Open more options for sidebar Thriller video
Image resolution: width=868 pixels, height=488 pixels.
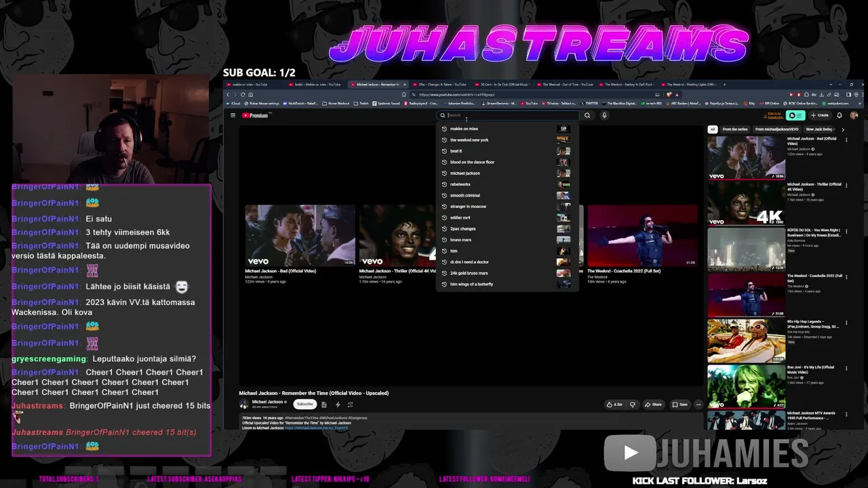pyautogui.click(x=845, y=186)
